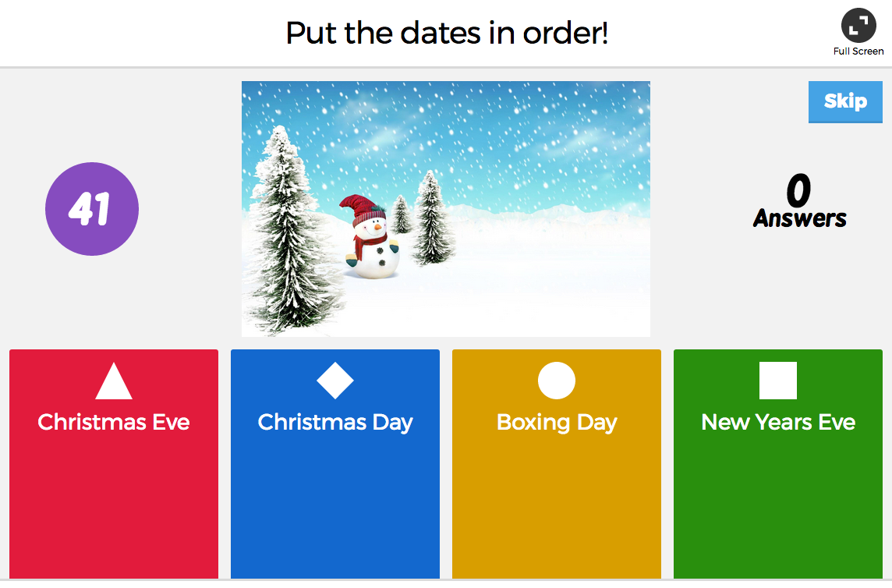Click the '0 Answers' counter
892x588 pixels.
click(x=799, y=203)
